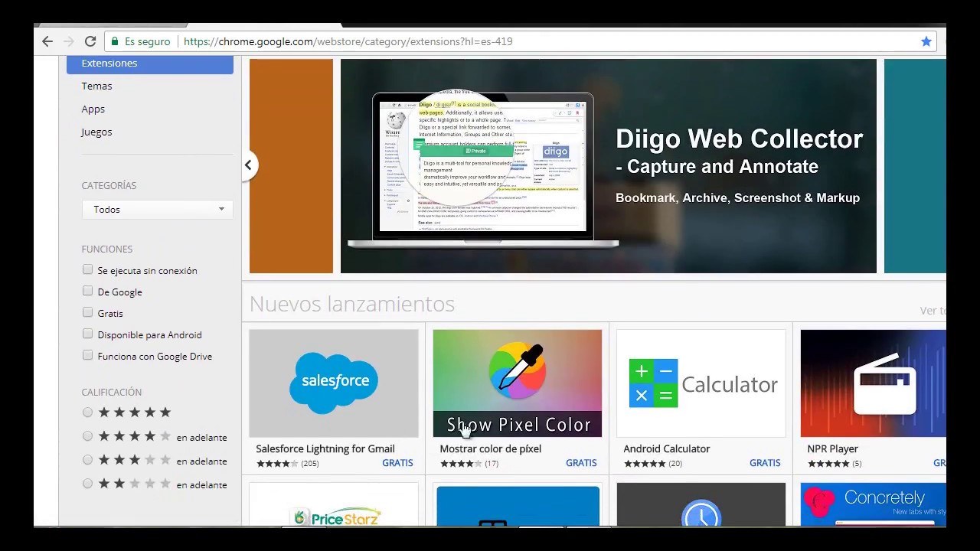Click the Salesforce star rating (205)
Viewport: 980px width, 551px height.
288,464
